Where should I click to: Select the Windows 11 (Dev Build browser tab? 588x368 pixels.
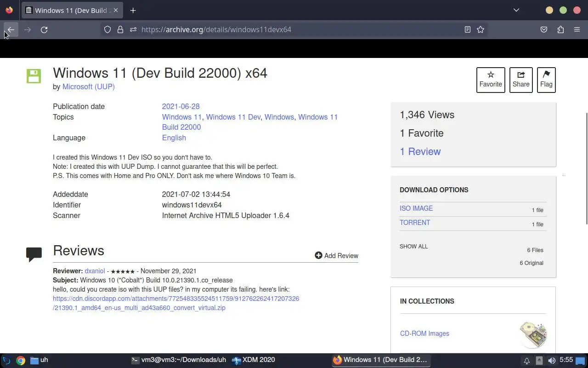(72, 10)
